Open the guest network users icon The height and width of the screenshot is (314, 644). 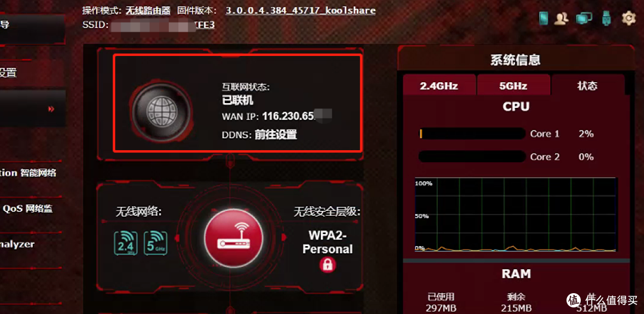[561, 18]
